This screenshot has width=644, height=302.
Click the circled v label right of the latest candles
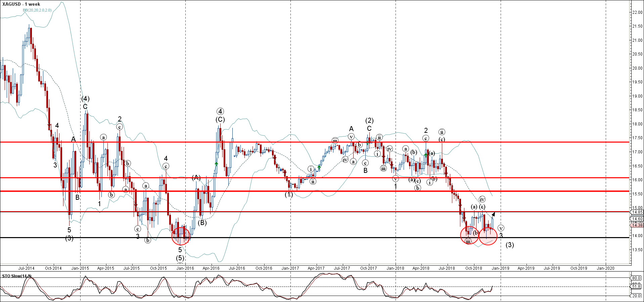pos(501,228)
